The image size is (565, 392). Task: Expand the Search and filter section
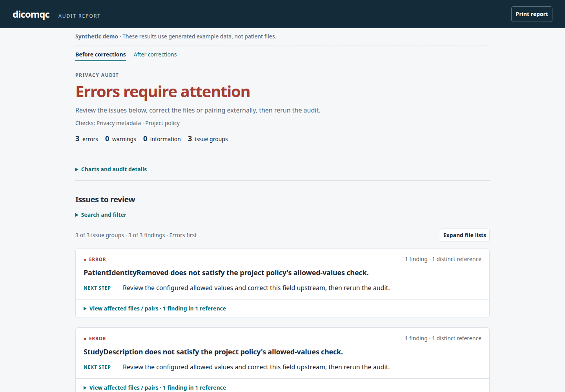pyautogui.click(x=101, y=215)
